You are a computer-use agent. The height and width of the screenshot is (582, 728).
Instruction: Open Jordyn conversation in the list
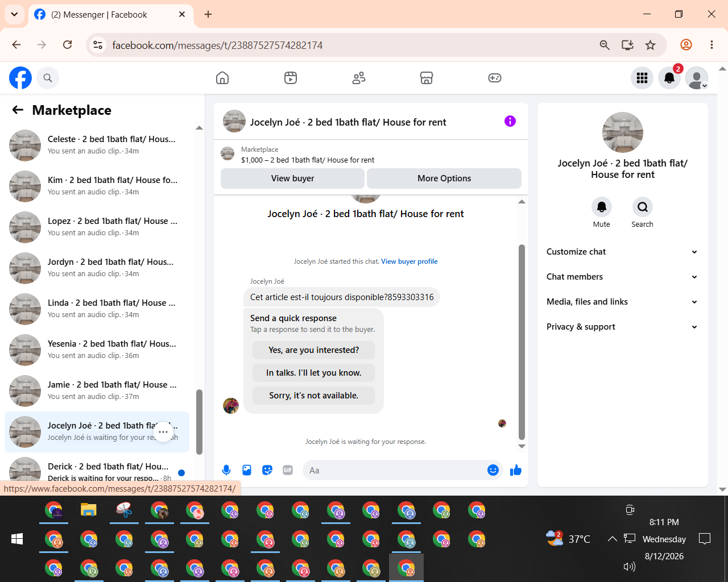(x=97, y=268)
